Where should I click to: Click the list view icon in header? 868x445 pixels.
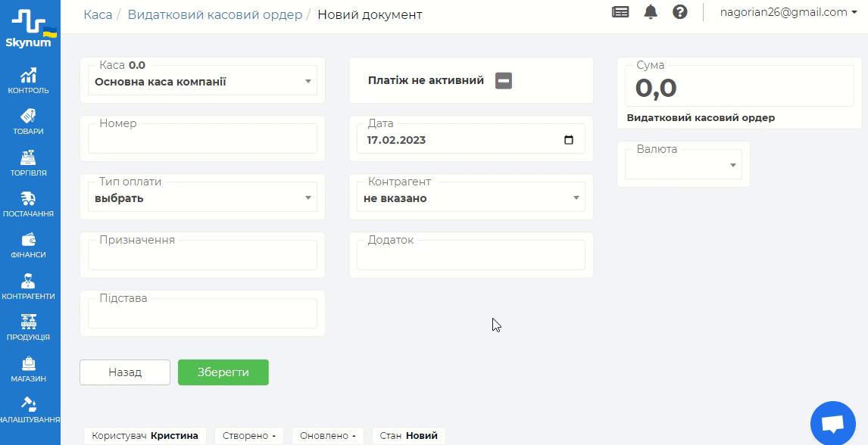pyautogui.click(x=620, y=12)
